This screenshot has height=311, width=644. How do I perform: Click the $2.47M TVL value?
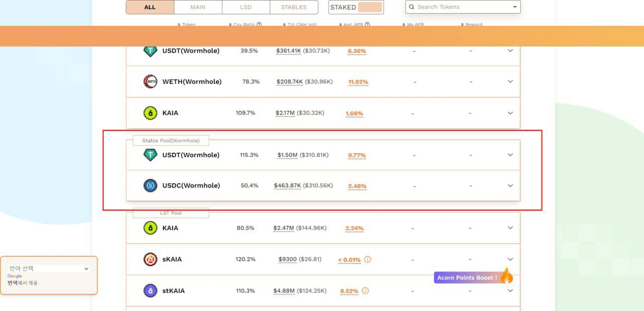[284, 228]
